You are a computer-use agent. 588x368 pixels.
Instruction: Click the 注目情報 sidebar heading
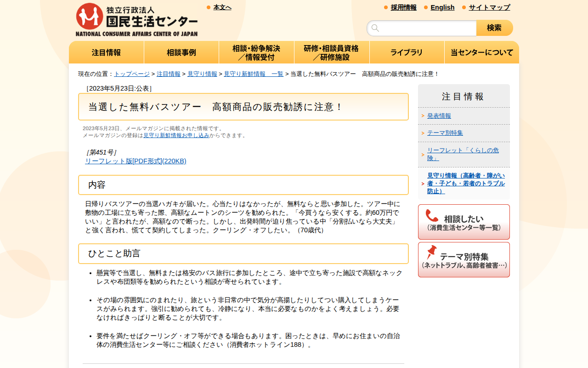point(463,97)
